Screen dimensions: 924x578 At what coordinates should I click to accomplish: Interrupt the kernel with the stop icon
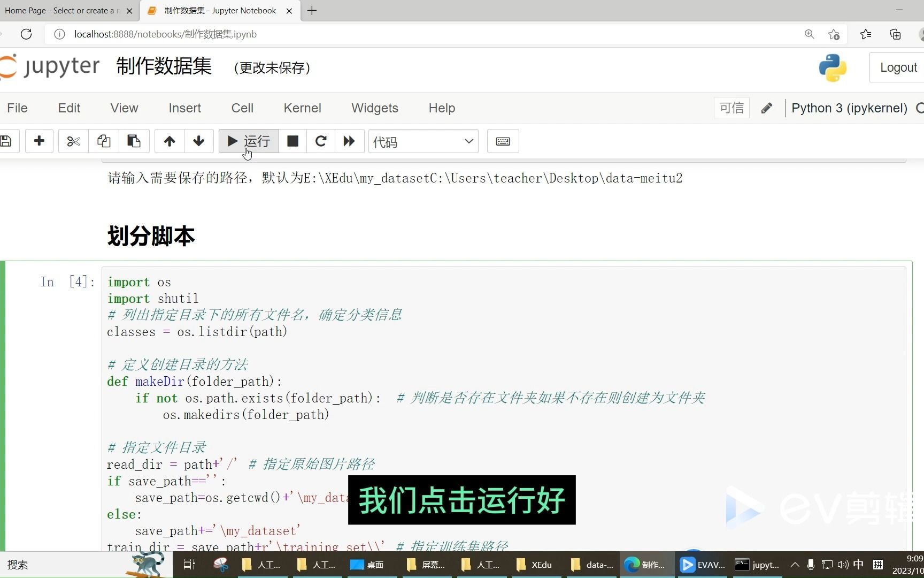click(x=292, y=141)
